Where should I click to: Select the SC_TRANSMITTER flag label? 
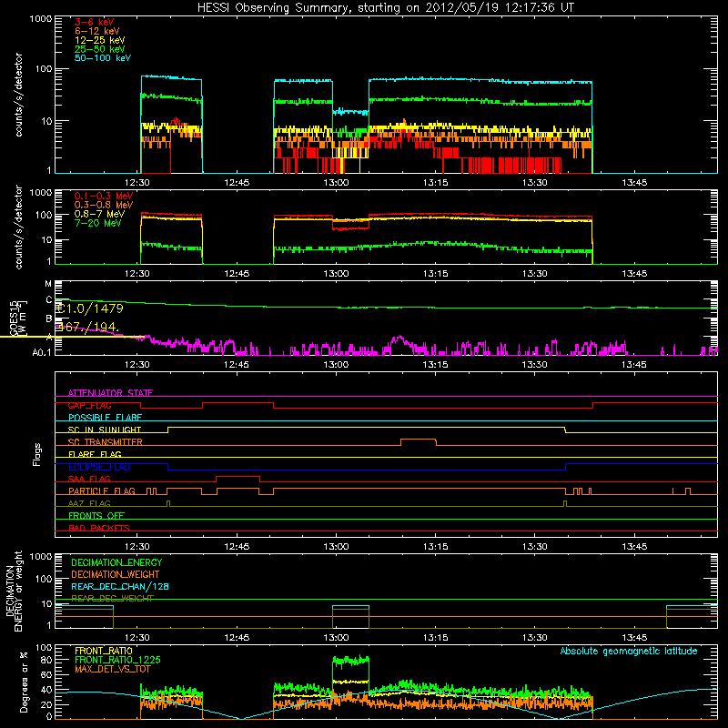pyautogui.click(x=106, y=442)
